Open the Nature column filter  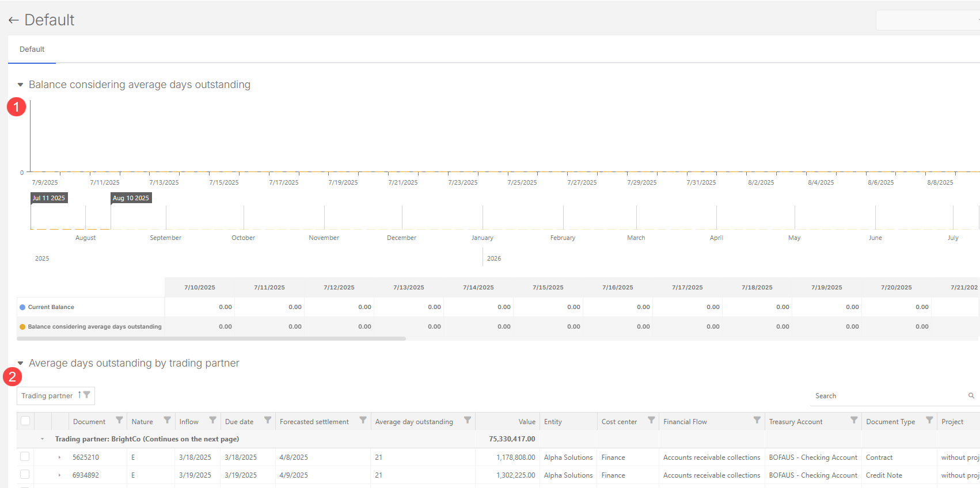pos(167,421)
